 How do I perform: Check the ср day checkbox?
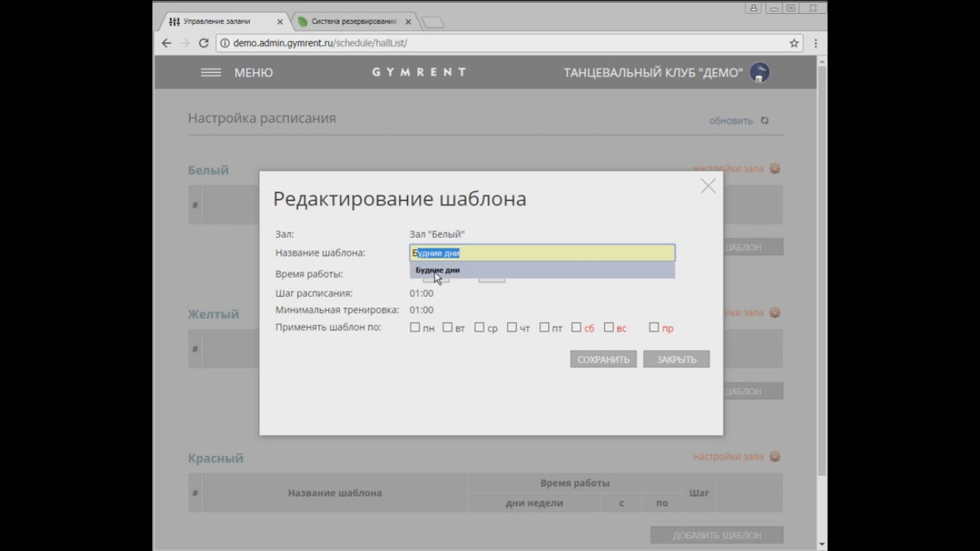[x=479, y=328]
